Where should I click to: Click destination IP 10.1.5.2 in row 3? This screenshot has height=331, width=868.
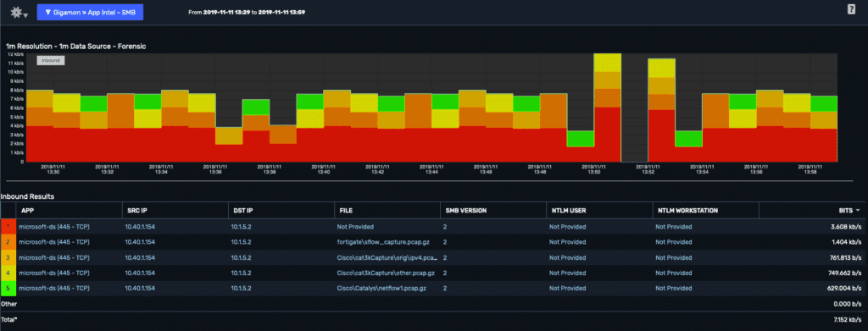coord(242,257)
